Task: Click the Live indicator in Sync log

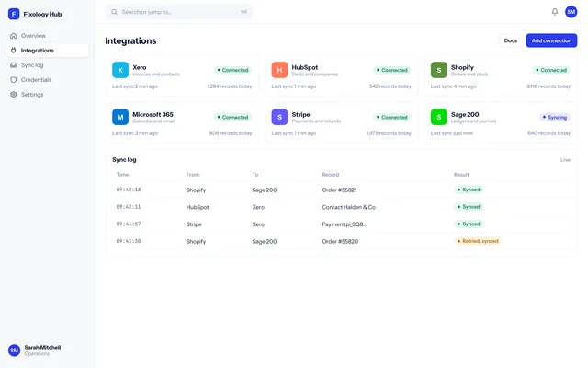Action: (x=566, y=160)
